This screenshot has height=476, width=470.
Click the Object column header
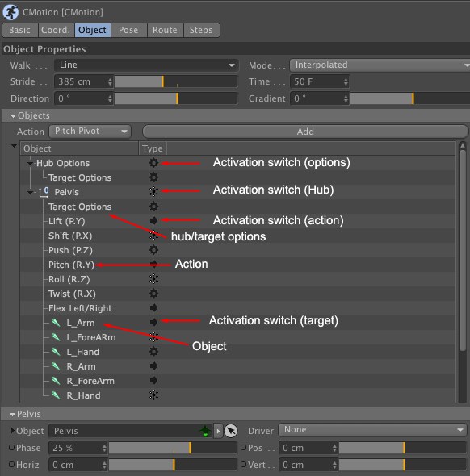(79, 148)
